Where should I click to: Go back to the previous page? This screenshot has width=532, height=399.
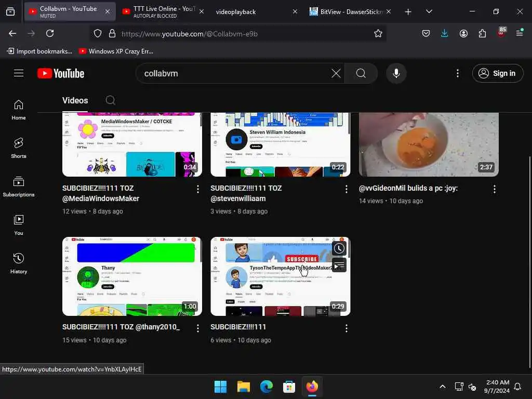point(12,33)
